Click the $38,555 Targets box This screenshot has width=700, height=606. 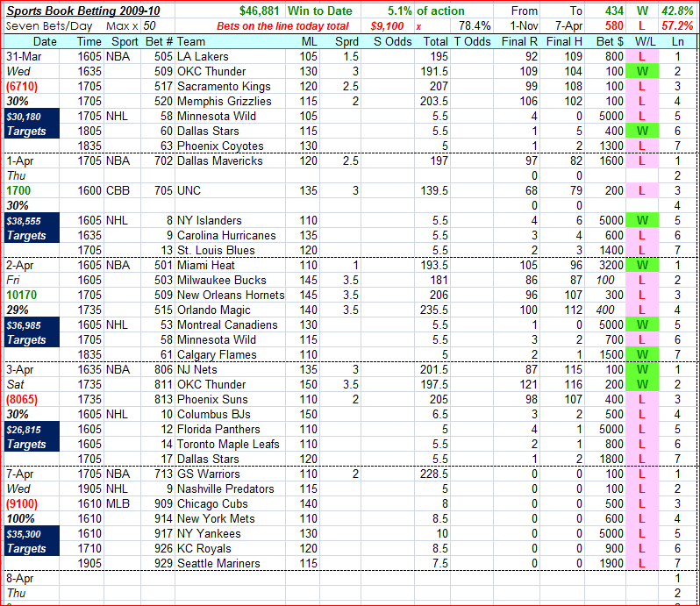coord(32,228)
